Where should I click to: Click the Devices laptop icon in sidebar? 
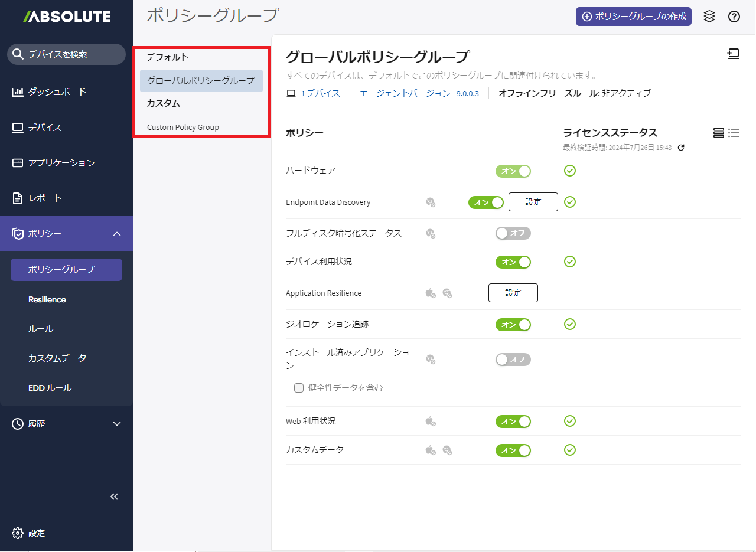18,128
